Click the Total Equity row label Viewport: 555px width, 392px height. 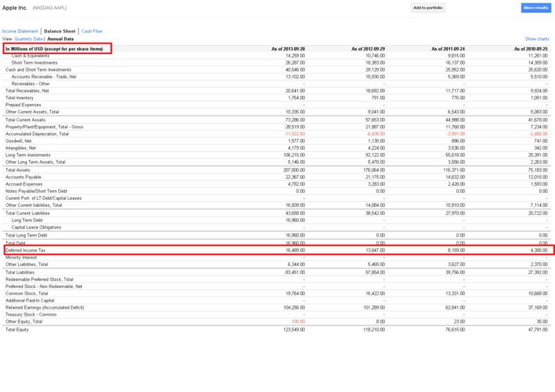tap(17, 330)
